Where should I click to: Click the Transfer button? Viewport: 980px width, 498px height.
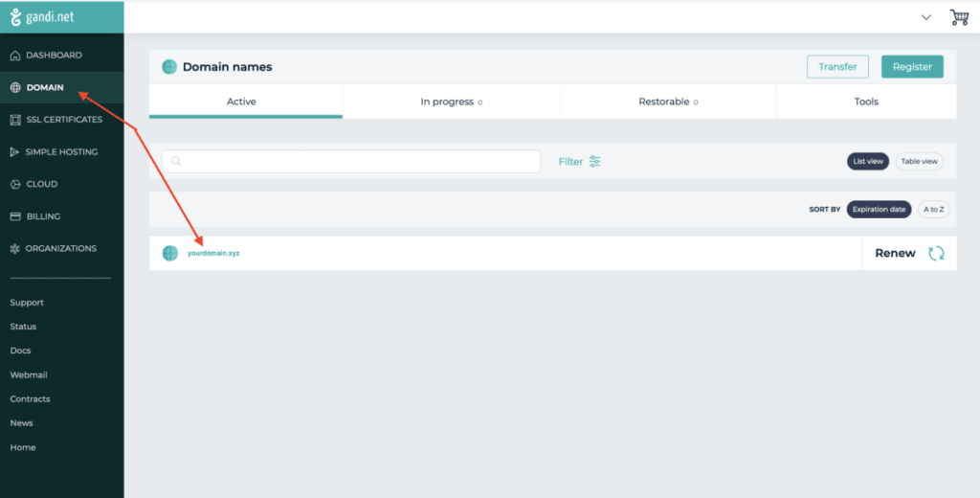coord(837,67)
